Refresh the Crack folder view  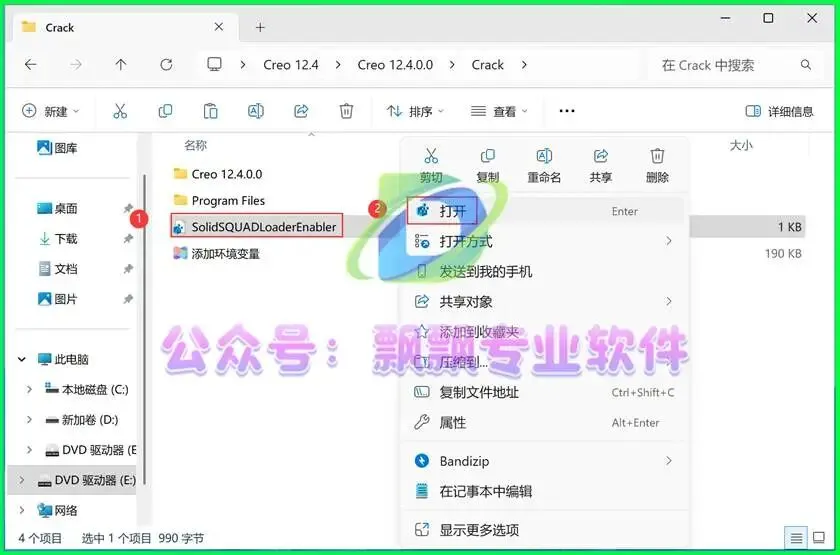click(x=166, y=65)
